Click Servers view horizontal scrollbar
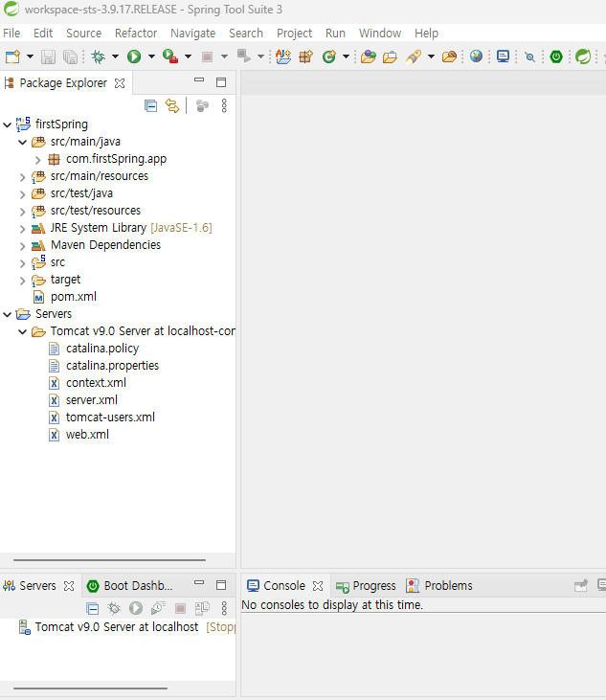Image resolution: width=606 pixels, height=700 pixels. pos(90,689)
